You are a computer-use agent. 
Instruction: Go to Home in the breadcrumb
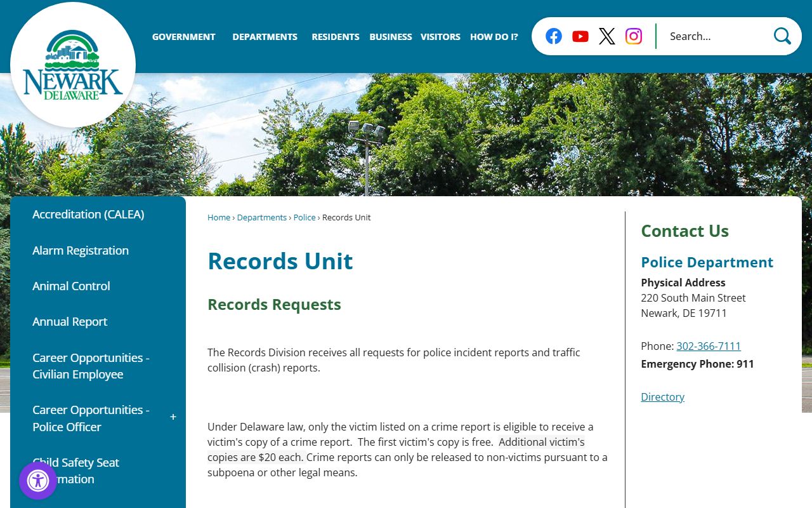pyautogui.click(x=219, y=217)
